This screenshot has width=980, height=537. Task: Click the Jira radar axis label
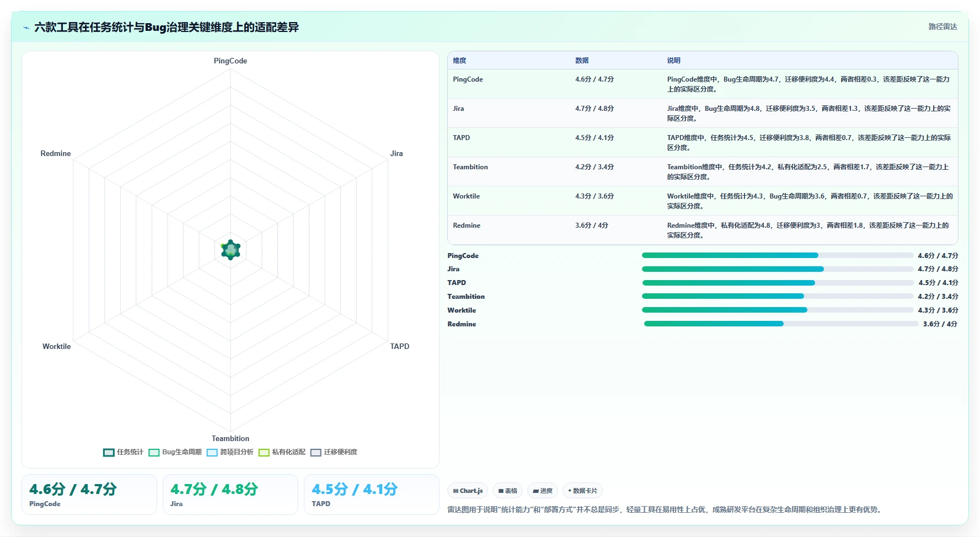click(397, 153)
